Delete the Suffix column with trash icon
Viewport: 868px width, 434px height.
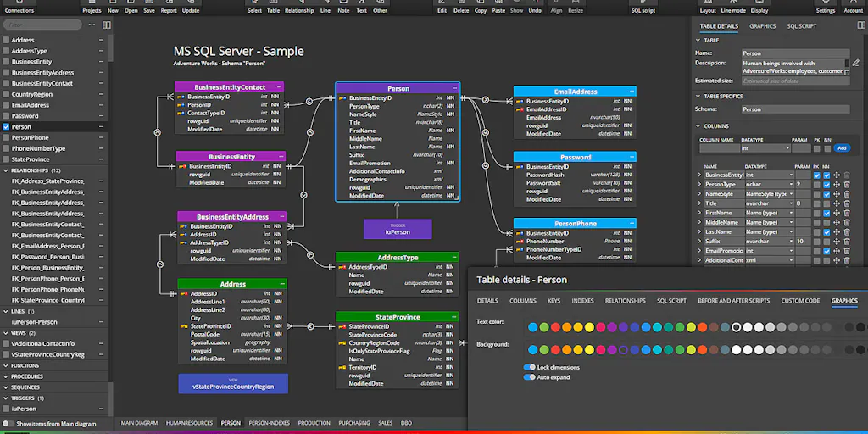click(x=847, y=242)
